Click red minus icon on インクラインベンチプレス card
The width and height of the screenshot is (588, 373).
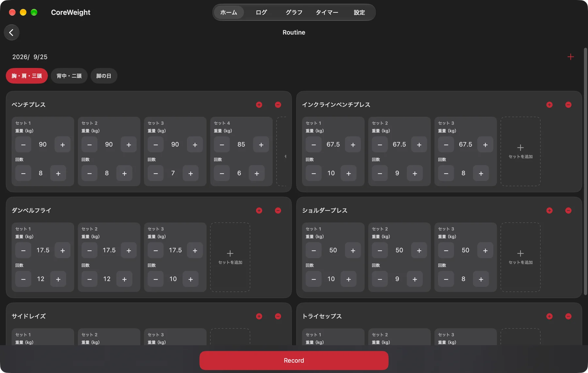pos(568,105)
